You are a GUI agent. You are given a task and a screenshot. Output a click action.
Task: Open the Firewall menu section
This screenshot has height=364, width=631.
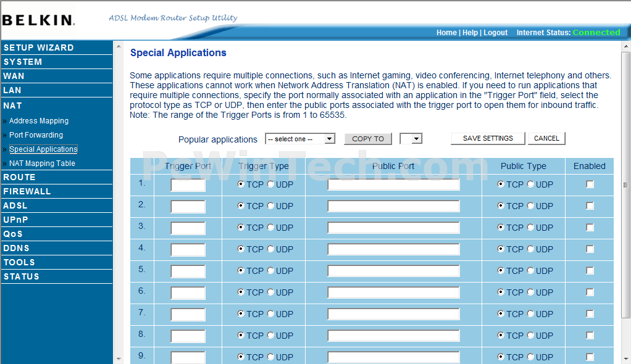pyautogui.click(x=27, y=191)
